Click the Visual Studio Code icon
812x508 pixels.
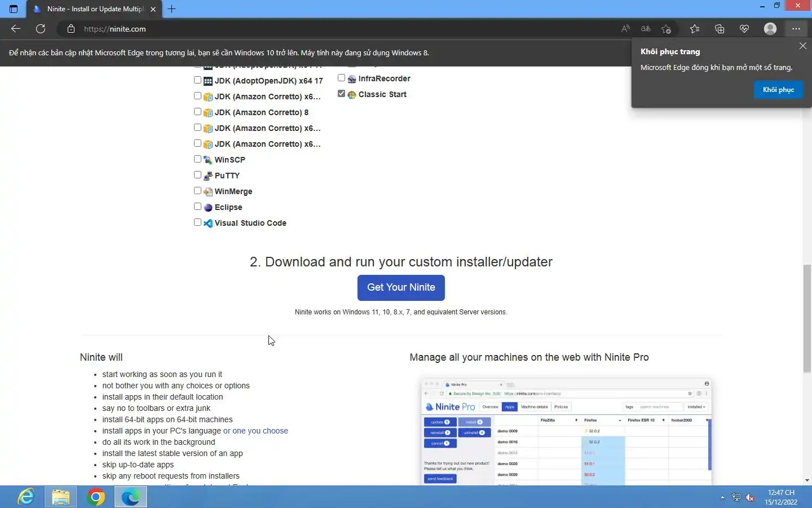(x=208, y=223)
